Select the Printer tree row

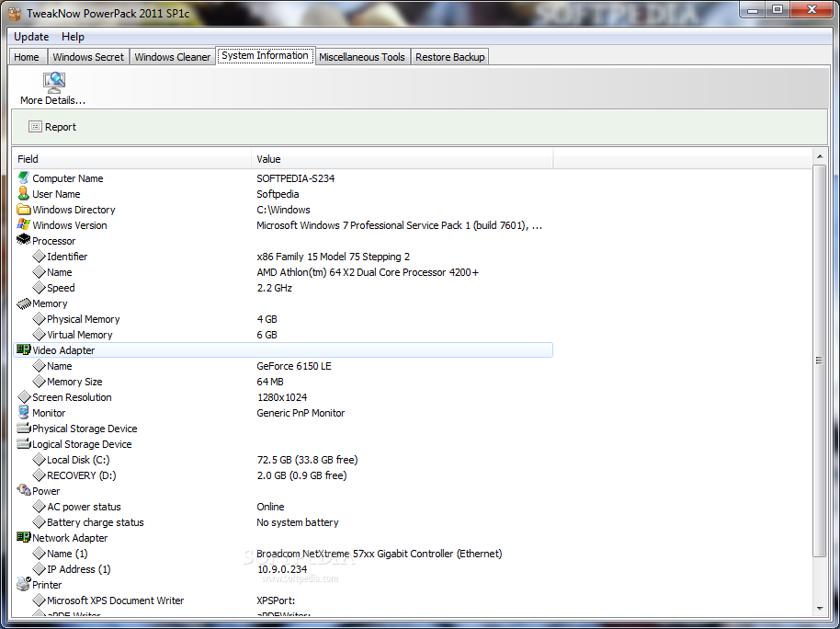pos(283,585)
